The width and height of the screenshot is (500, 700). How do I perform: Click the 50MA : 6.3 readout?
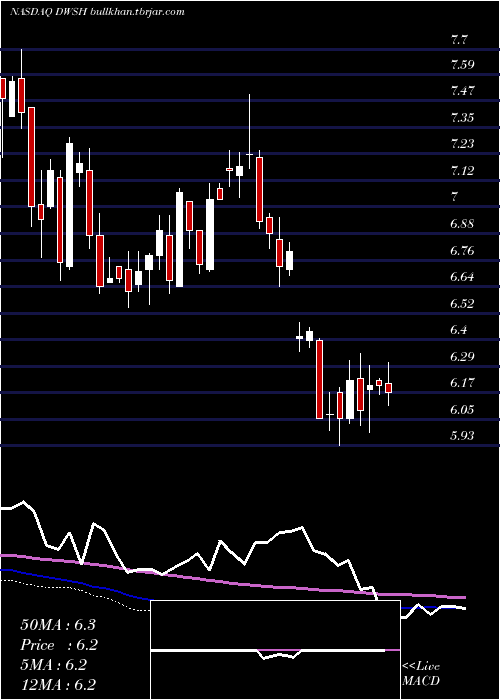click(x=58, y=625)
